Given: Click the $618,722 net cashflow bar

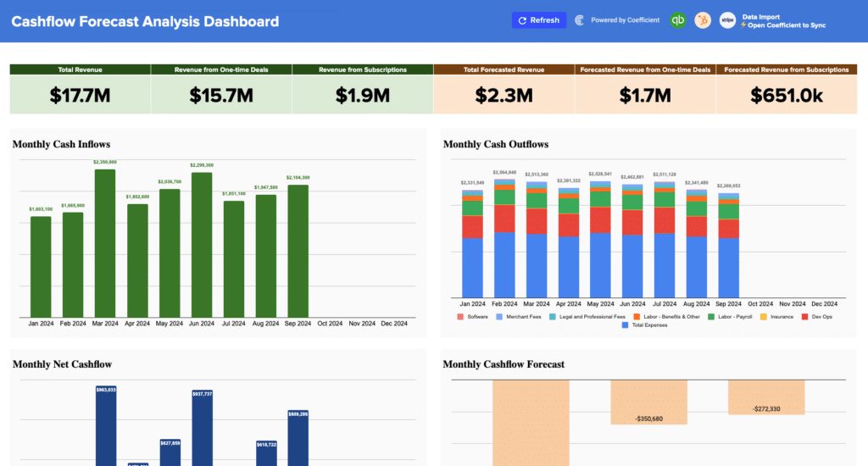Looking at the screenshot, I should click(x=266, y=453).
